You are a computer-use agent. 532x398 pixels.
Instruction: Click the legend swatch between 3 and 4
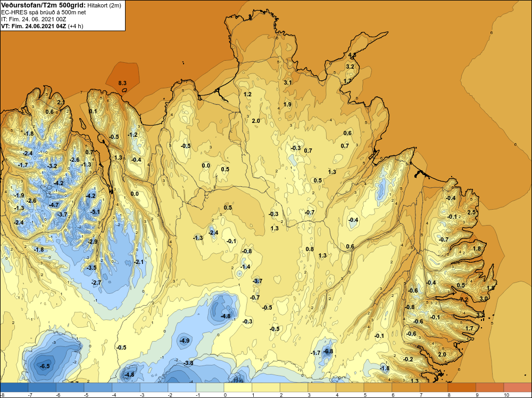322,387
